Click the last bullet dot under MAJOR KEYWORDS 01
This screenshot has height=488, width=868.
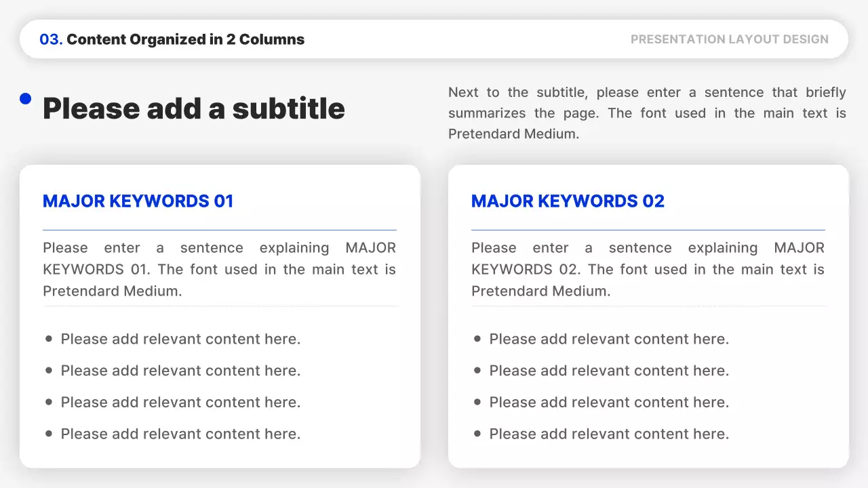tap(48, 433)
